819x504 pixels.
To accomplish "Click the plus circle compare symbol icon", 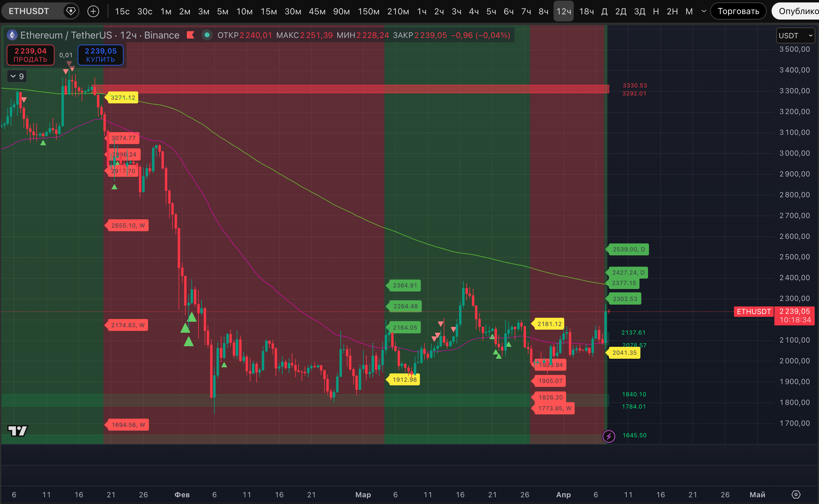I will tap(93, 11).
